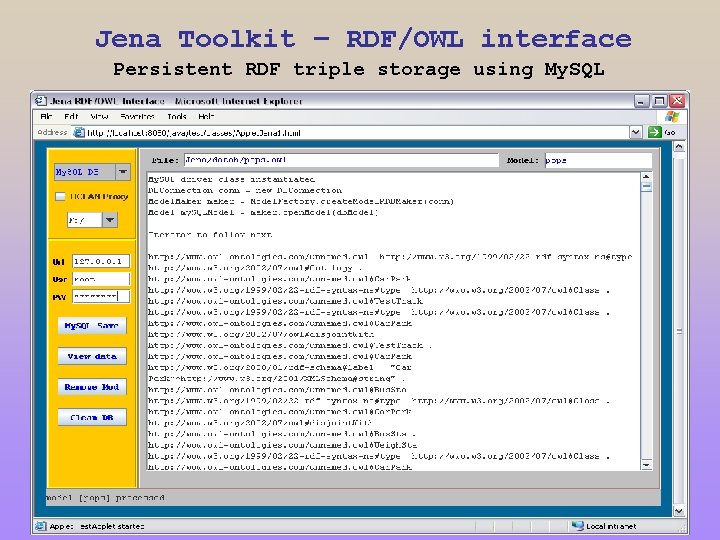Click the text area scrollbar thumb
The image size is (720, 540).
[x=646, y=186]
